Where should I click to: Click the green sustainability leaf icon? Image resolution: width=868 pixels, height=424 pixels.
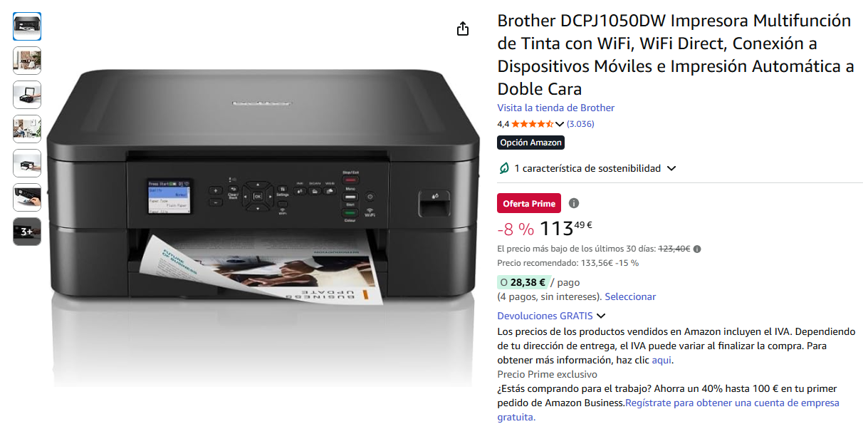[x=504, y=168]
